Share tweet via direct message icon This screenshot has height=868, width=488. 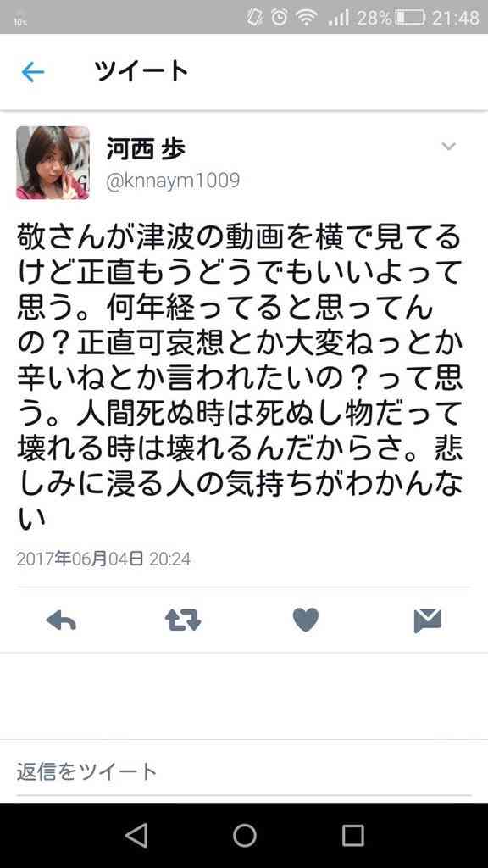tap(428, 620)
